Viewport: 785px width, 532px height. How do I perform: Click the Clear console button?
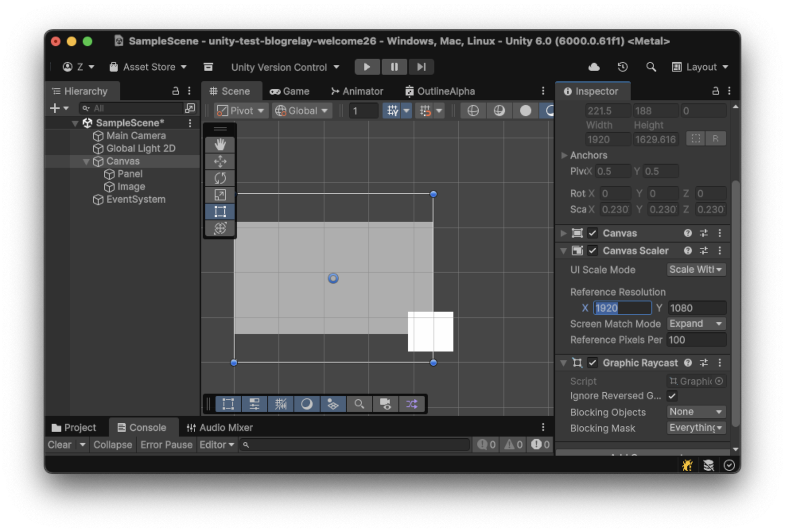pos(60,445)
